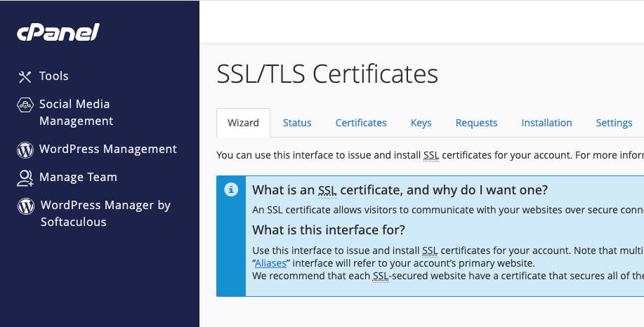This screenshot has width=644, height=327.
Task: Open the Requests tab
Action: (476, 123)
